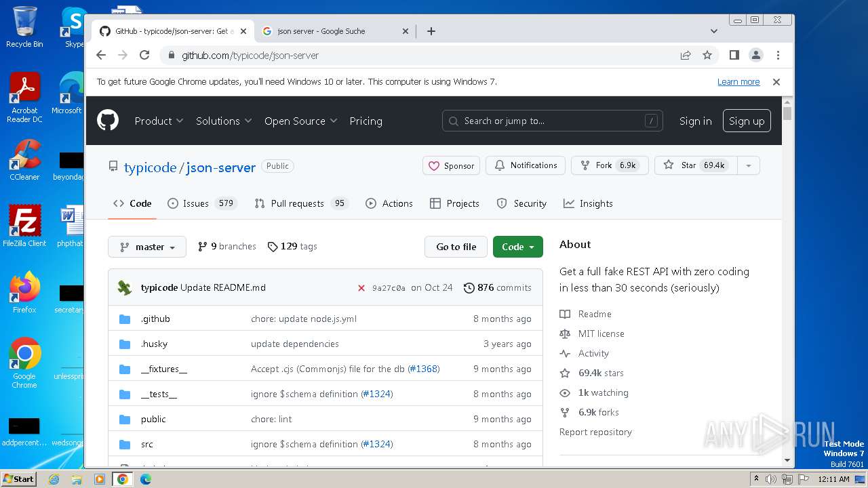
Task: Open the Star lists dropdown arrow
Action: coord(749,165)
